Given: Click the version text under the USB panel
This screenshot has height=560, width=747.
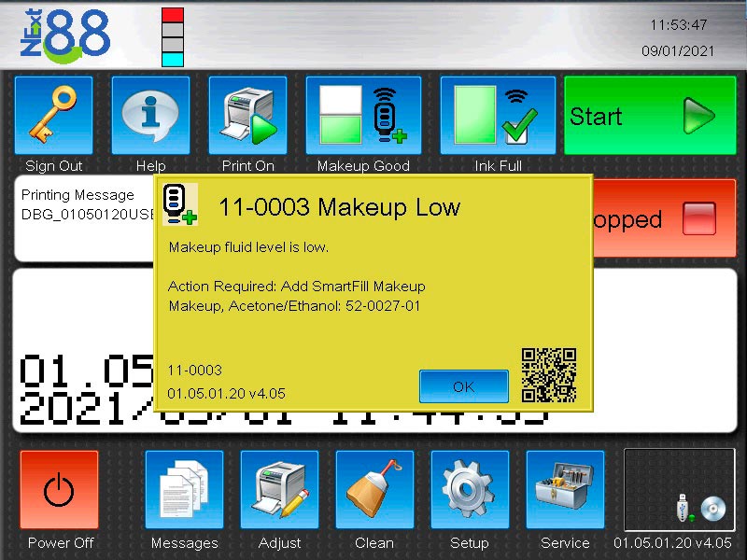Looking at the screenshot, I should coord(672,542).
